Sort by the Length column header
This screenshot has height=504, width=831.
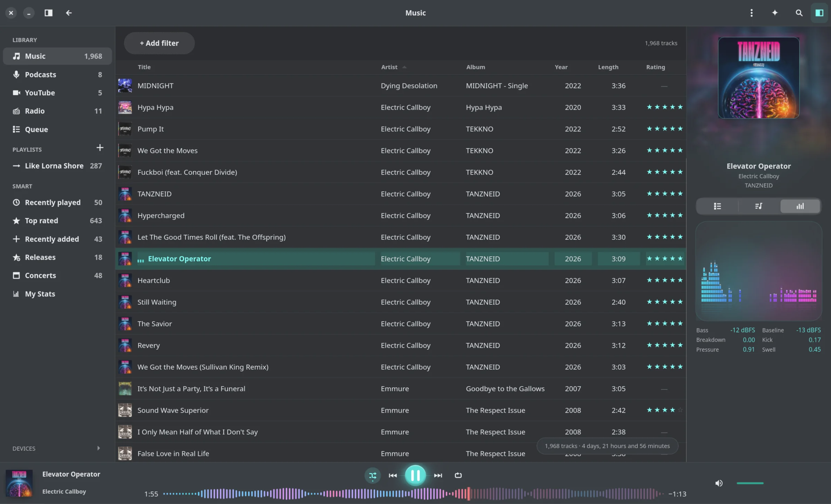(x=608, y=67)
